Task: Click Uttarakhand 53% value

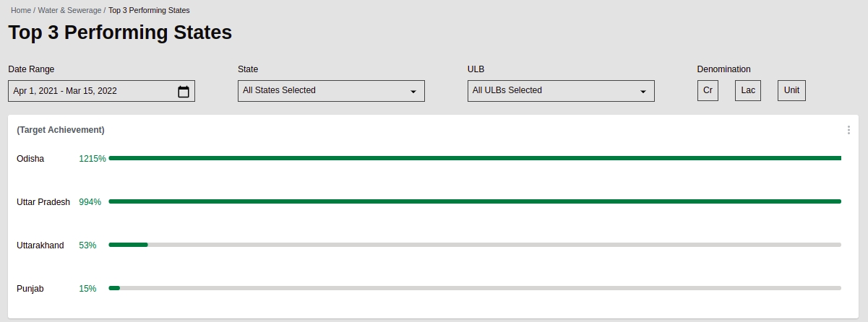Action: pos(87,245)
